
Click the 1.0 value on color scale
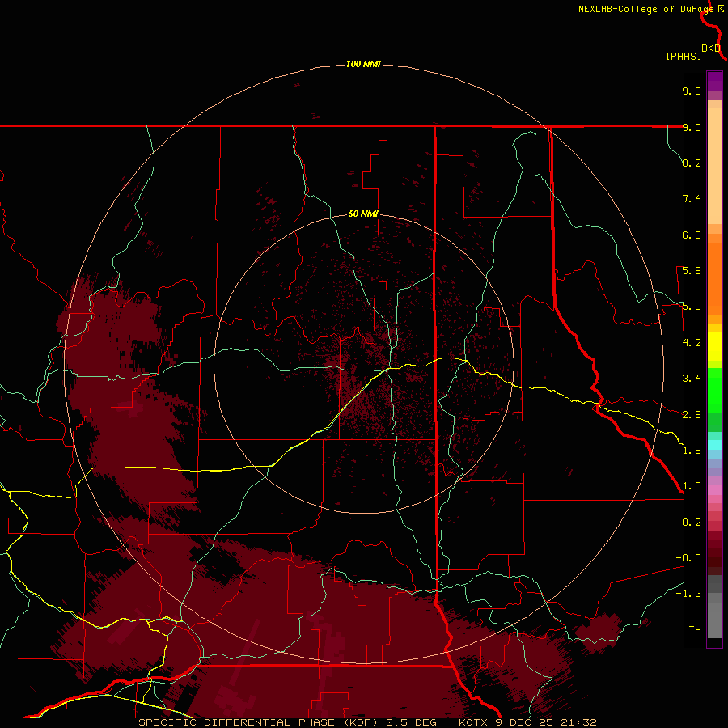click(x=692, y=486)
